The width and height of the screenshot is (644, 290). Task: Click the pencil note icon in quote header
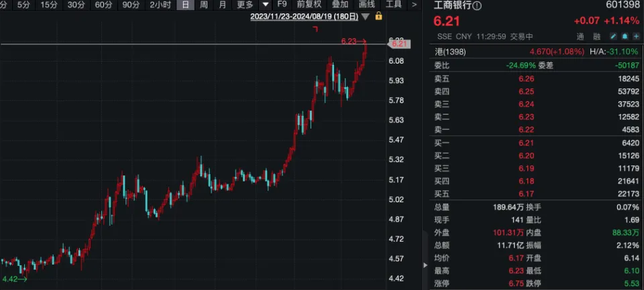[x=612, y=35]
